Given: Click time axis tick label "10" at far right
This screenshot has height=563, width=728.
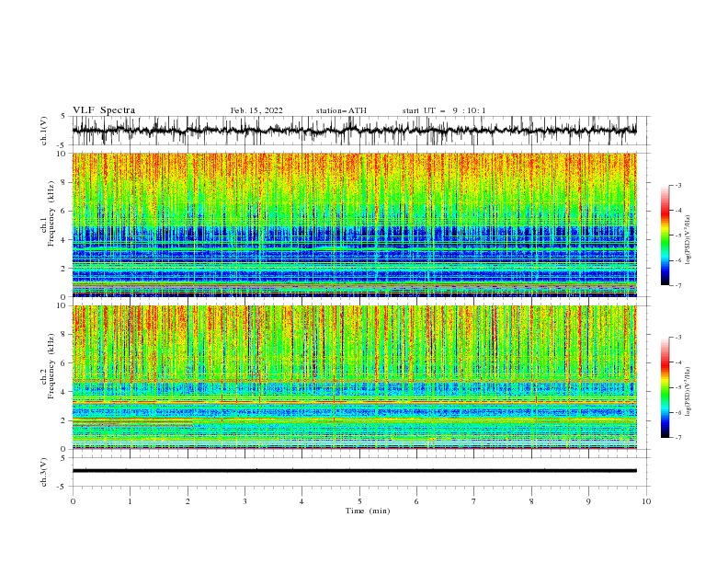Looking at the screenshot, I should pyautogui.click(x=646, y=501).
